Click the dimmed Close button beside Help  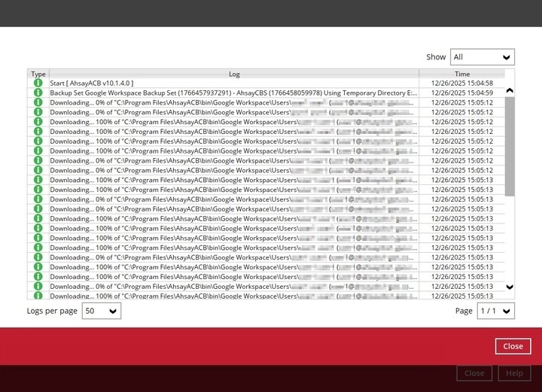click(x=474, y=373)
